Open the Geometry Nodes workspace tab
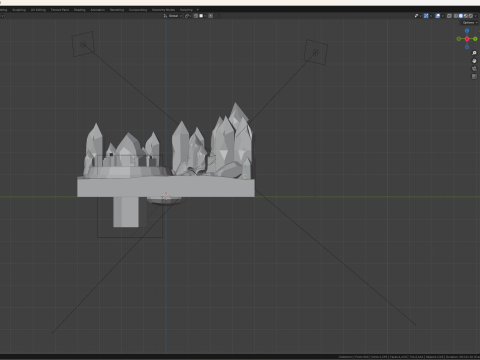This screenshot has width=480, height=360. (163, 10)
